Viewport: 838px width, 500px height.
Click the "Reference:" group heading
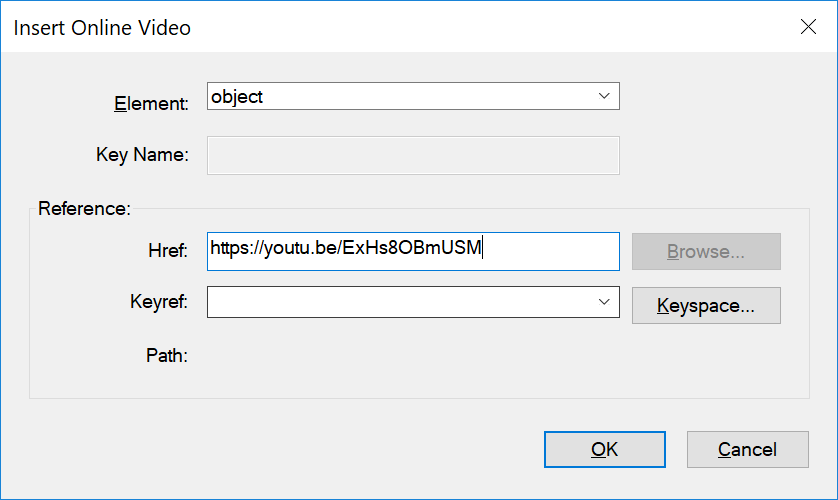[x=84, y=209]
